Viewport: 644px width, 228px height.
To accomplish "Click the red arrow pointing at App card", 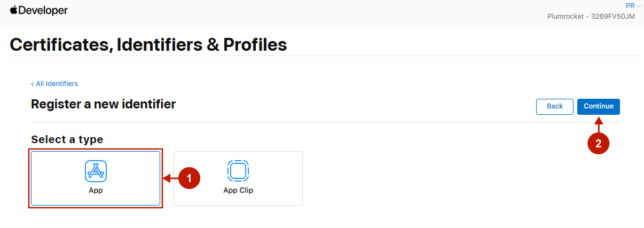I will [x=170, y=178].
